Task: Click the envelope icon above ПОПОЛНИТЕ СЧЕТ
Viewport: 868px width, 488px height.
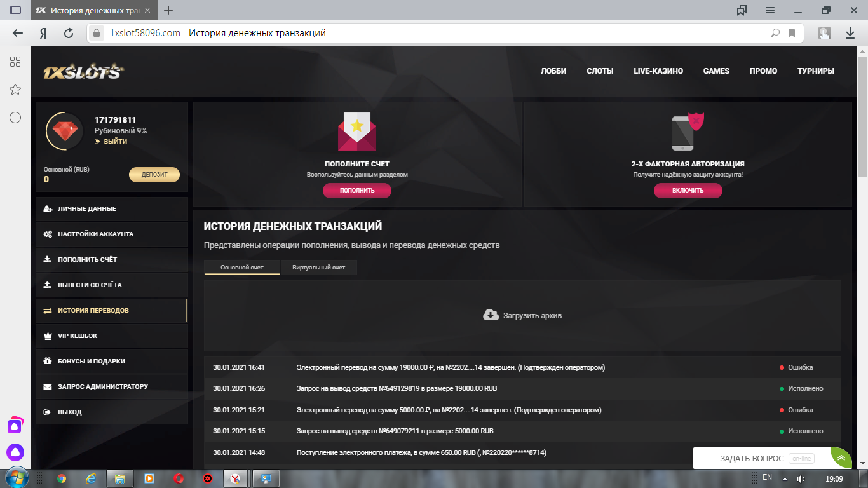Action: (357, 132)
